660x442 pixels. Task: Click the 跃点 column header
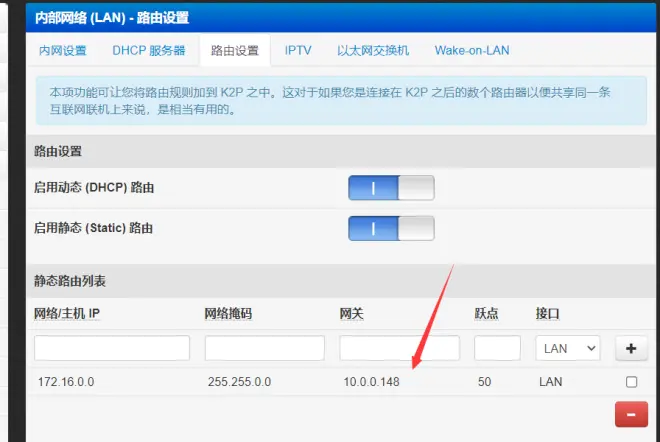[x=486, y=314]
